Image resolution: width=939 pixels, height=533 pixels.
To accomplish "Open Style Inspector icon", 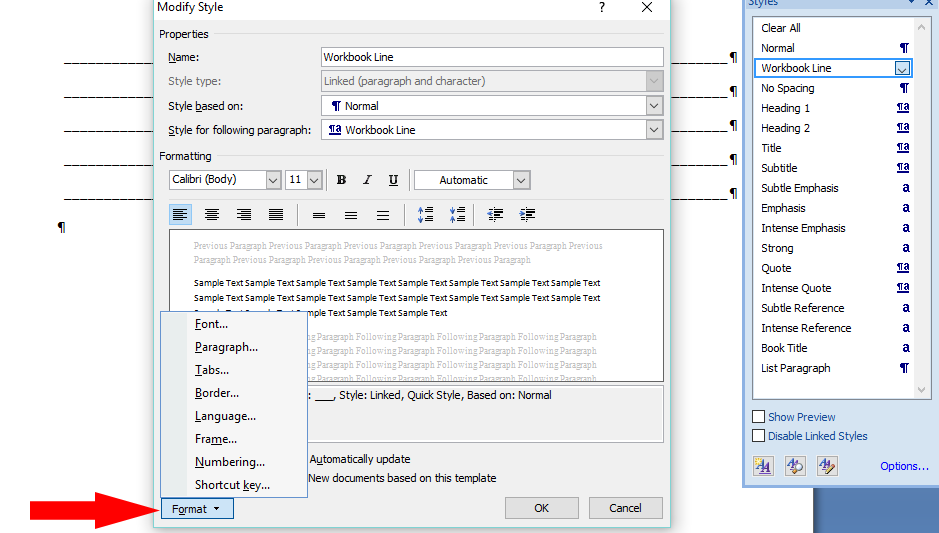I will pos(795,465).
